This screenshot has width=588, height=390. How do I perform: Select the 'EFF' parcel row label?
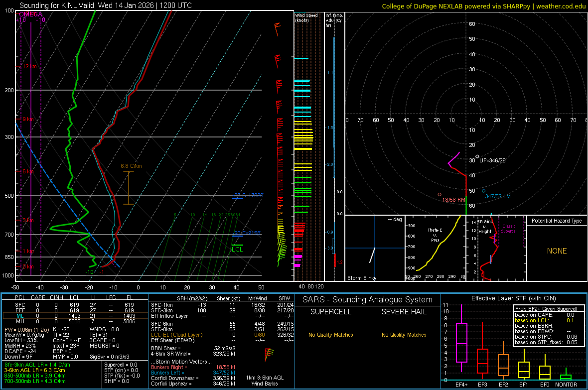point(20,310)
